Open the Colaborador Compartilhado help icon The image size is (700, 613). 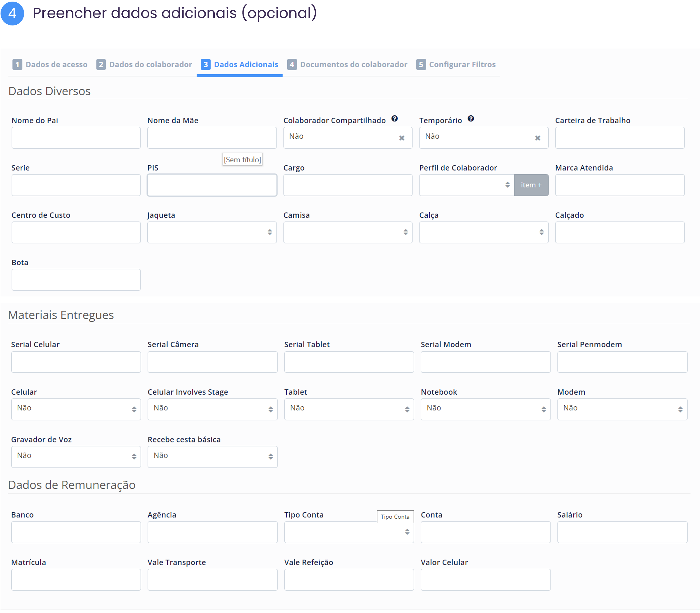pos(394,119)
